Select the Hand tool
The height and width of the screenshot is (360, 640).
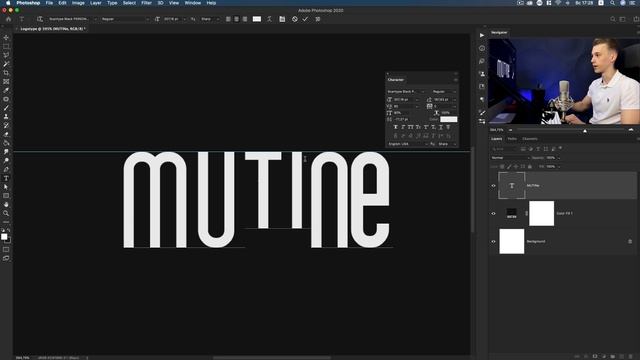(6, 204)
